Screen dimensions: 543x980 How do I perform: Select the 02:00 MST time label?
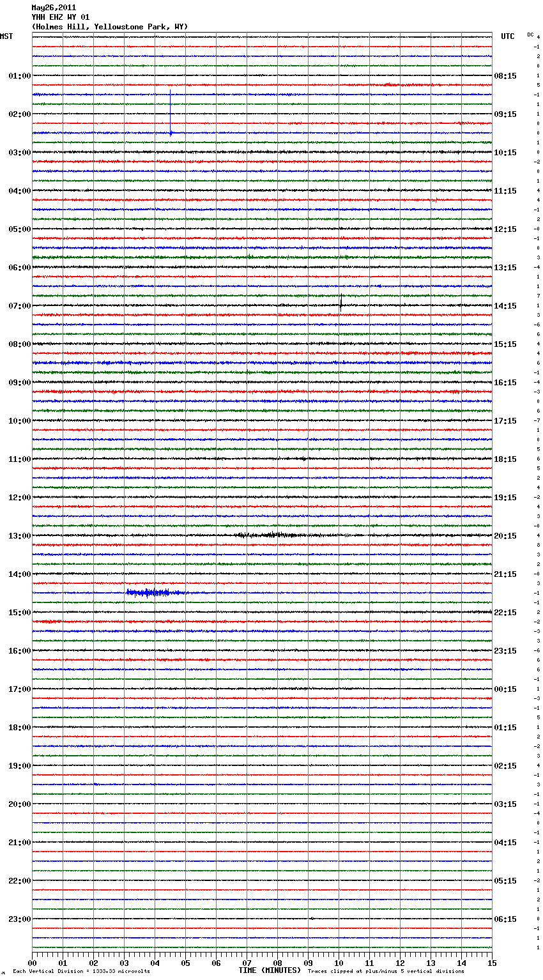20,114
